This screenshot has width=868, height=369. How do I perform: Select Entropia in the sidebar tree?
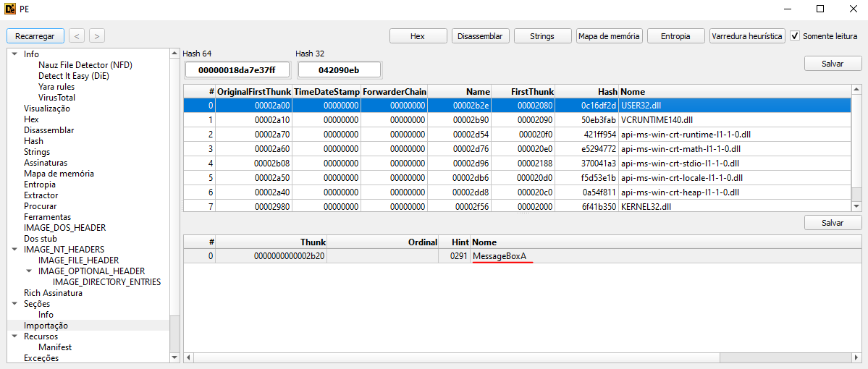[x=39, y=184]
